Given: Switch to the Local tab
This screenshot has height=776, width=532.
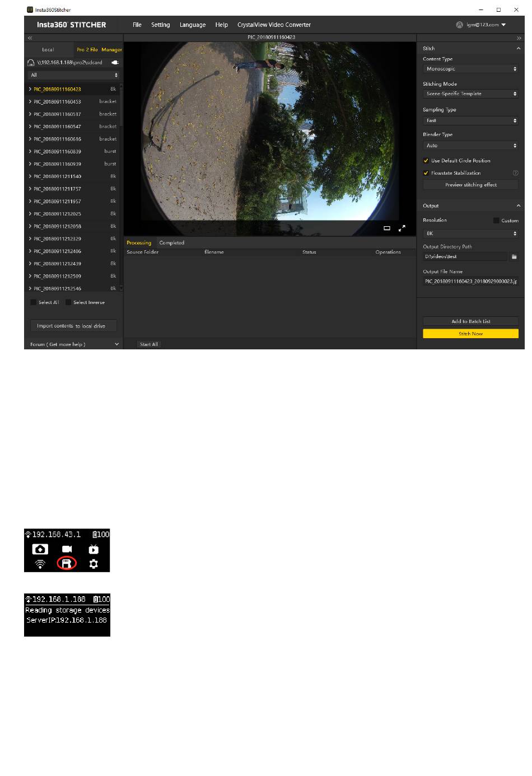Looking at the screenshot, I should (49, 50).
